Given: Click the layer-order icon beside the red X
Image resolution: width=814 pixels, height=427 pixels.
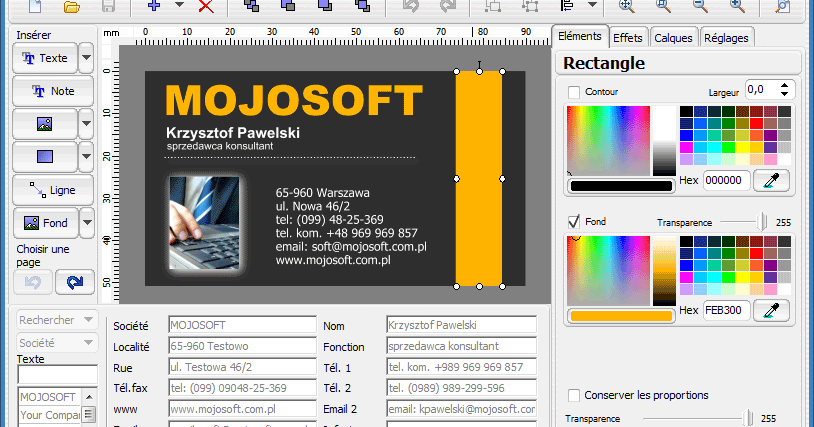Looking at the screenshot, I should coord(252,6).
